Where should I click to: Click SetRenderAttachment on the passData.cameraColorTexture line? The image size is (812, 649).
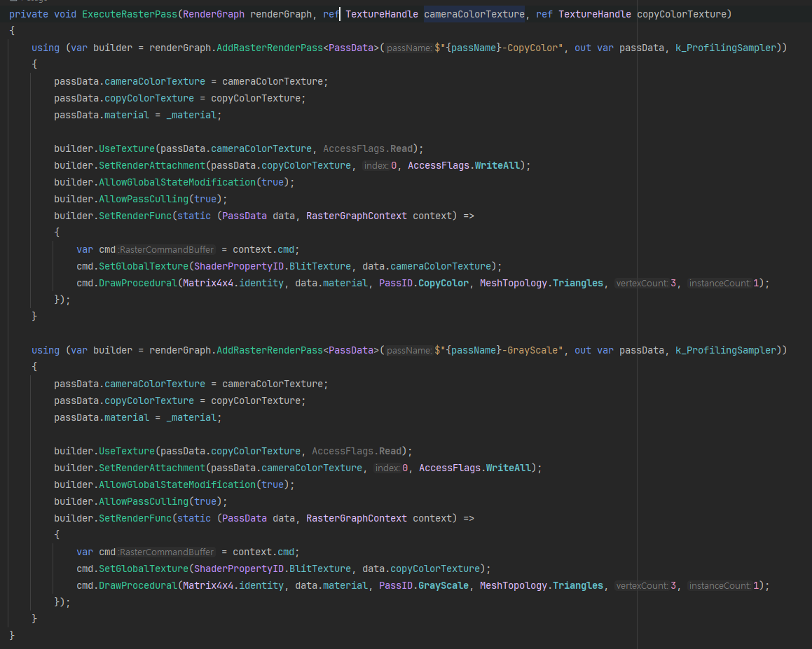(x=152, y=468)
